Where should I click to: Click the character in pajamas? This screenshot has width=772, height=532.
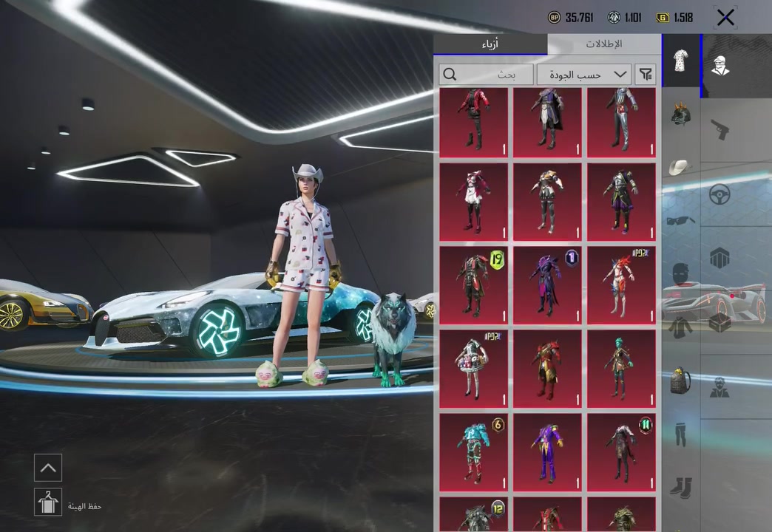click(305, 276)
